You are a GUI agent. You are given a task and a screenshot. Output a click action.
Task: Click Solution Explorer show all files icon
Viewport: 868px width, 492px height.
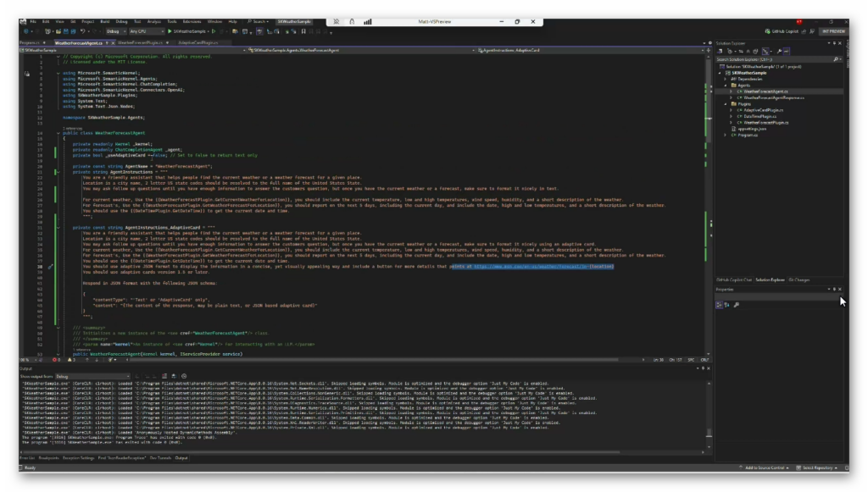click(755, 51)
